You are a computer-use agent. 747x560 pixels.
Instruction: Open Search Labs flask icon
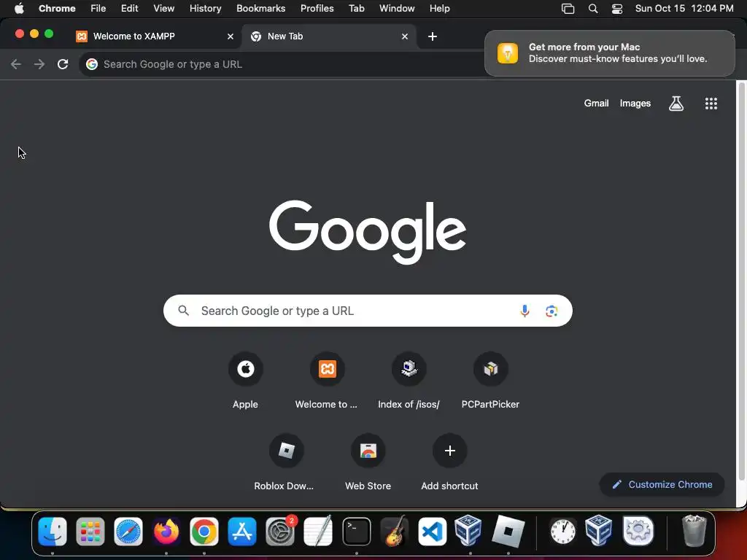676,104
